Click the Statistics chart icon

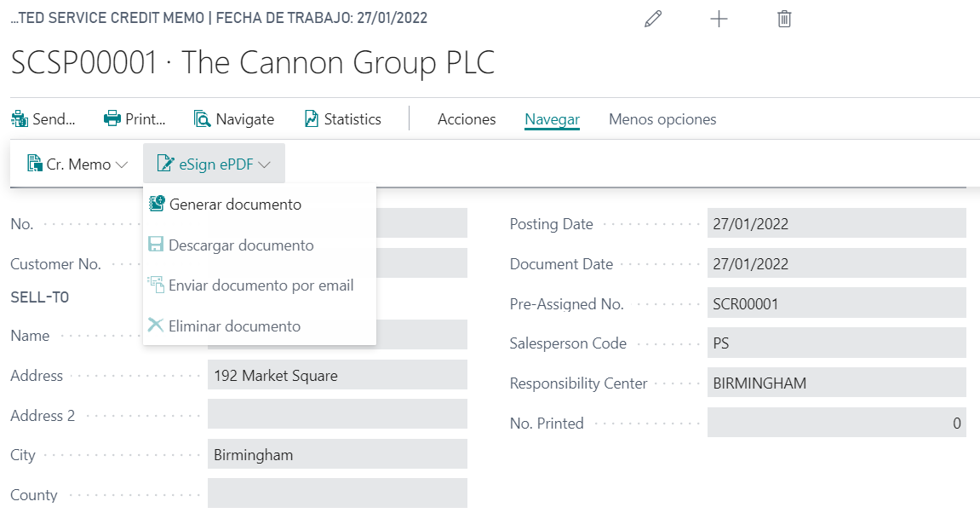tap(312, 119)
